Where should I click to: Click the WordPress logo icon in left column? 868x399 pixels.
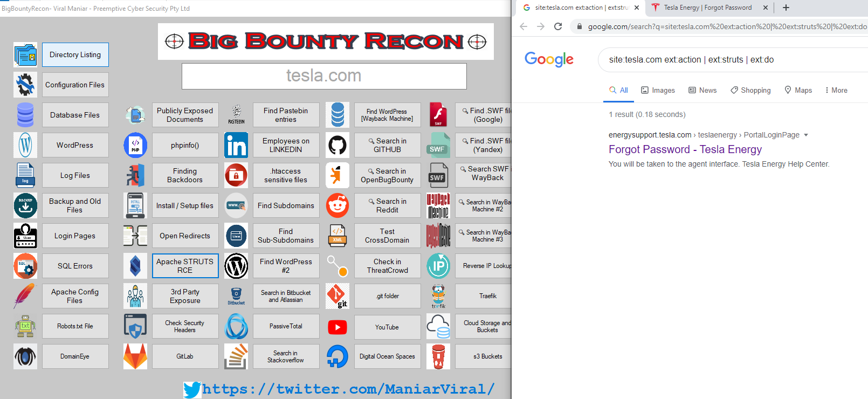click(x=25, y=145)
